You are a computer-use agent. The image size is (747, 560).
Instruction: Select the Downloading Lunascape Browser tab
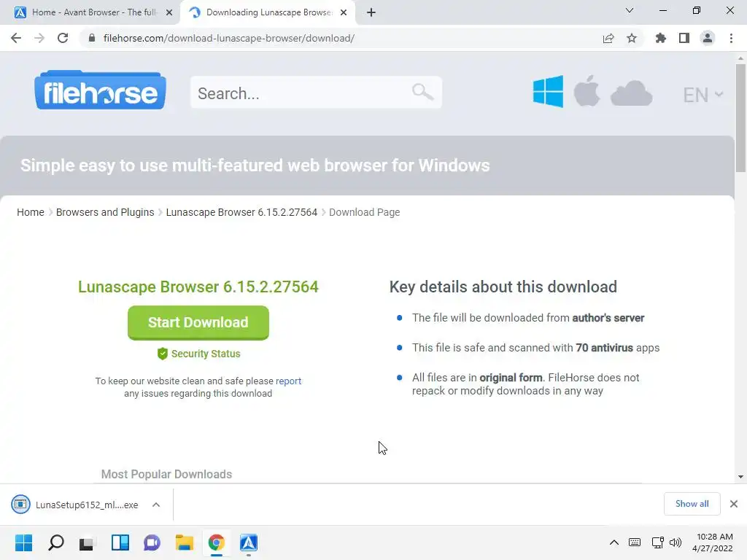tap(268, 12)
